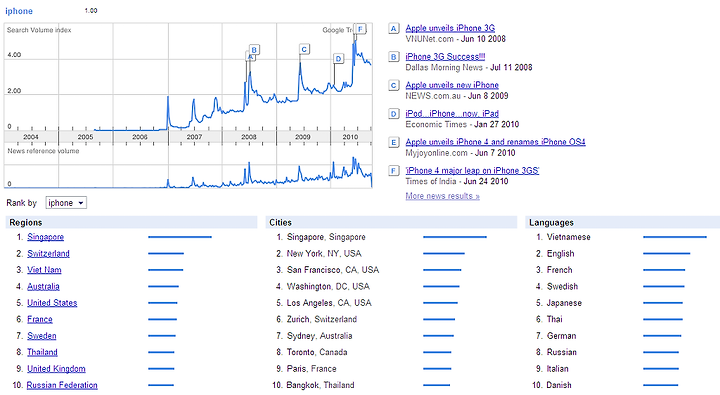Open 'Apple unveils iPhone 4 and renames' link

495,142
